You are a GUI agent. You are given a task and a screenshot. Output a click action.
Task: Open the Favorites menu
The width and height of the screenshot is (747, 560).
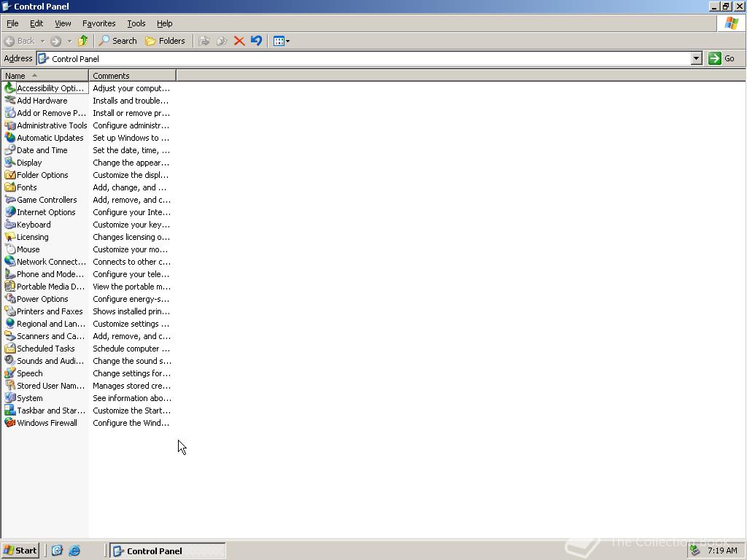pos(98,23)
